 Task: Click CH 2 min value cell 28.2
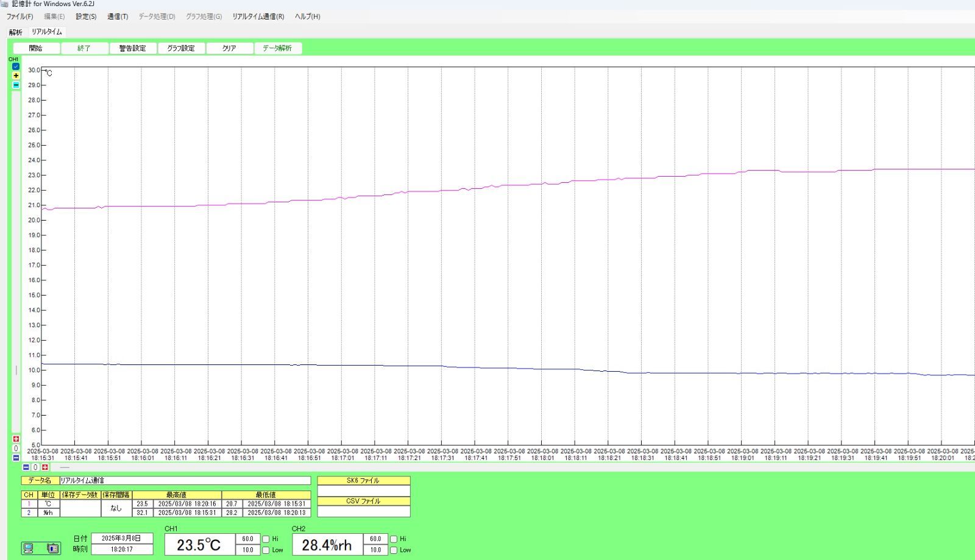[232, 513]
